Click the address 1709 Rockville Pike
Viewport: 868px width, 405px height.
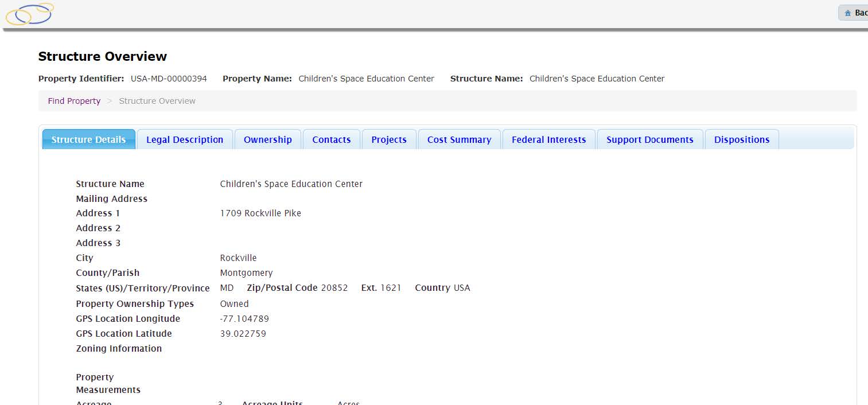click(x=260, y=213)
